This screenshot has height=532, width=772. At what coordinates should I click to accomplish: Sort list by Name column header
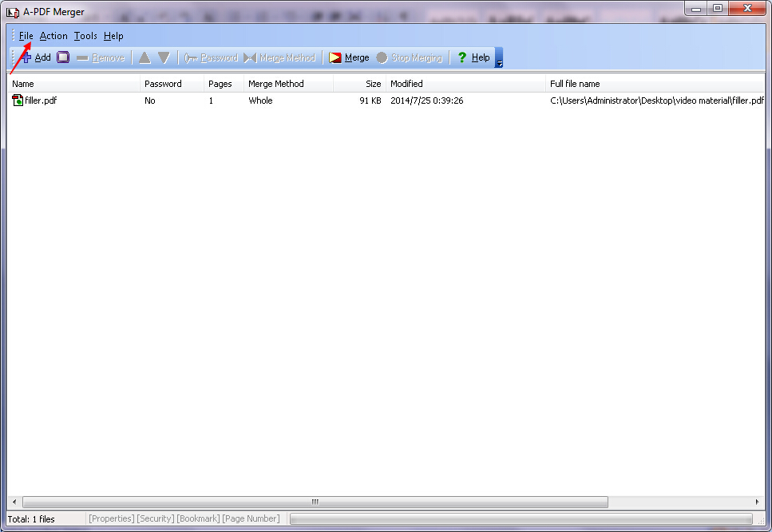73,84
